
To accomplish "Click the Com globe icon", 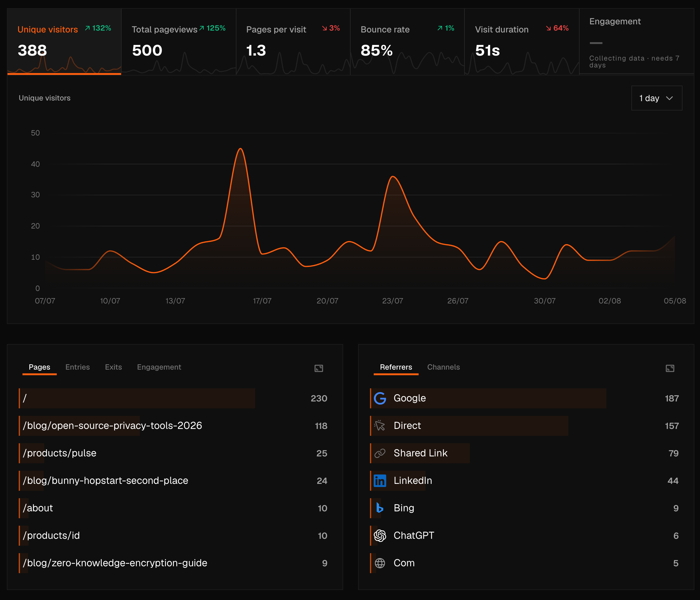I will pos(380,563).
